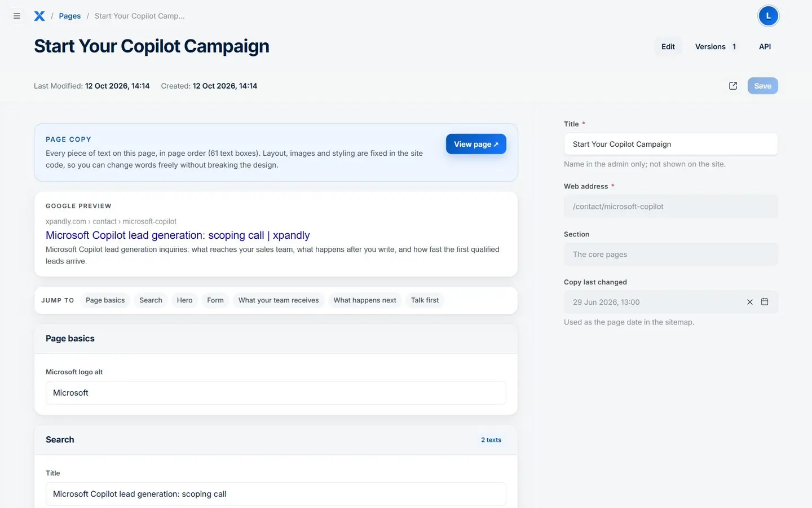Viewport: 812px width, 508px height.
Task: Click the 'xpandly.com › contact › microsoft-copilot' URL
Action: click(x=111, y=221)
